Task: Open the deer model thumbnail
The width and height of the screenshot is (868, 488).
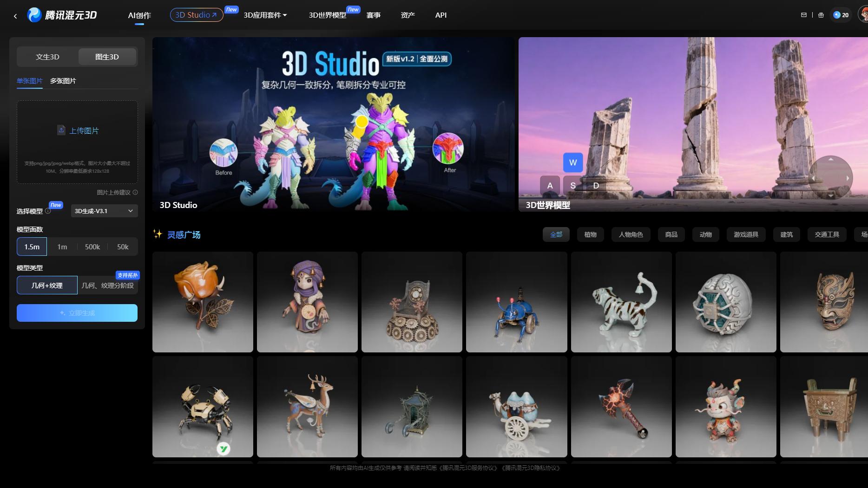Action: click(307, 407)
